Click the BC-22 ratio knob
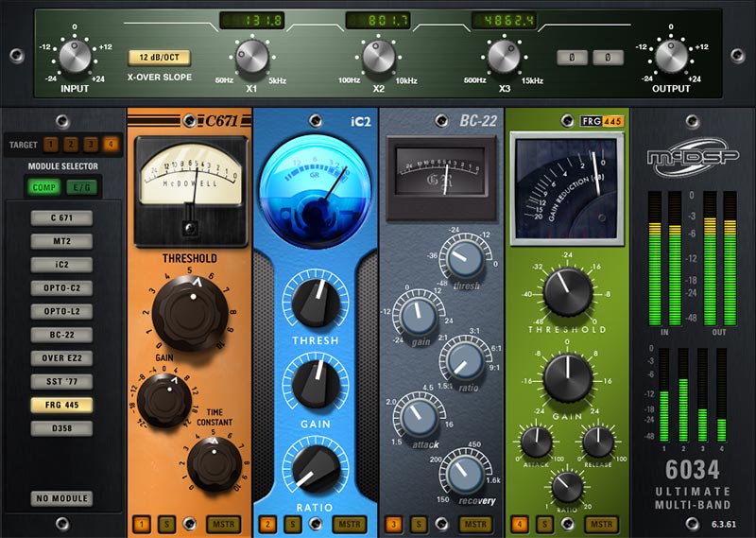The height and width of the screenshot is (538, 756). pyautogui.click(x=465, y=361)
